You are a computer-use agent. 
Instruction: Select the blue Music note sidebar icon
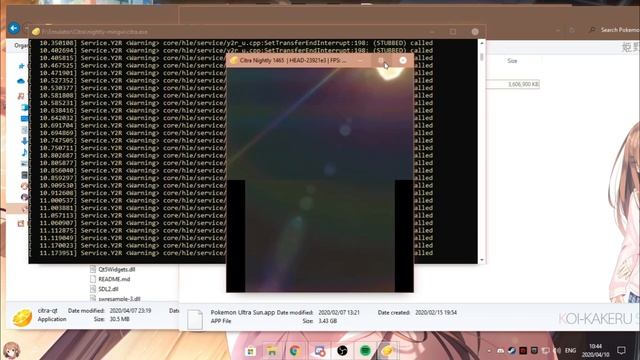tap(24, 152)
